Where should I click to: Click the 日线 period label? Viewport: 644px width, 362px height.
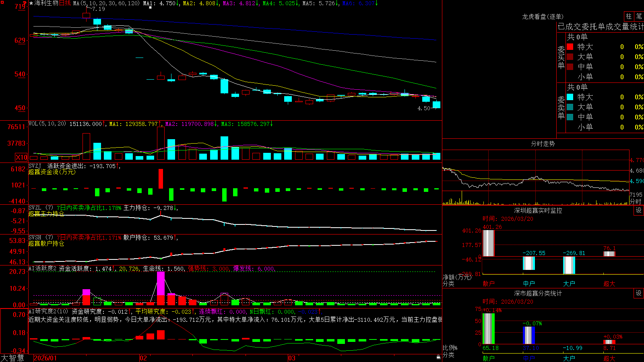click(65, 3)
